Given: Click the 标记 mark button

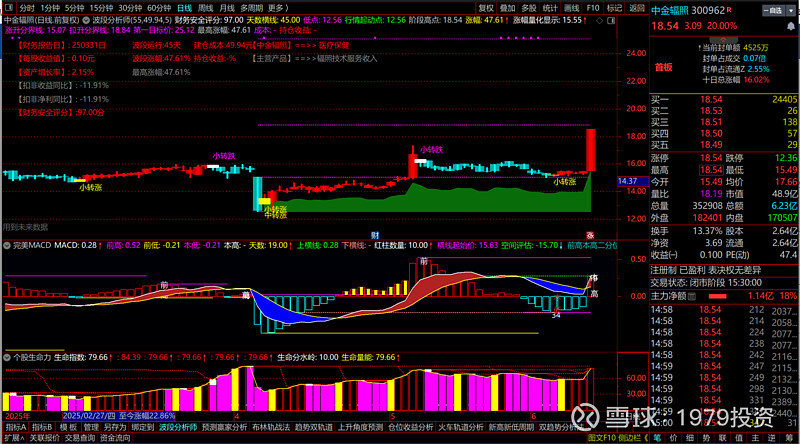Looking at the screenshot, I should click(614, 8).
